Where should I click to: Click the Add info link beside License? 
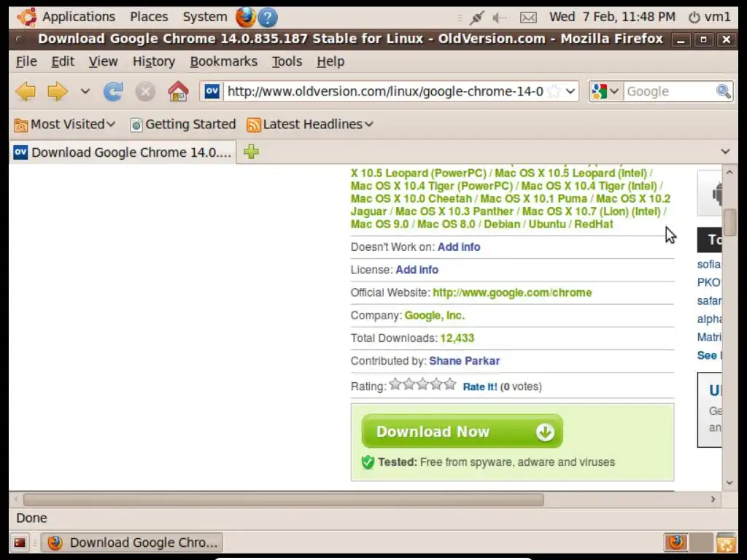tap(417, 270)
